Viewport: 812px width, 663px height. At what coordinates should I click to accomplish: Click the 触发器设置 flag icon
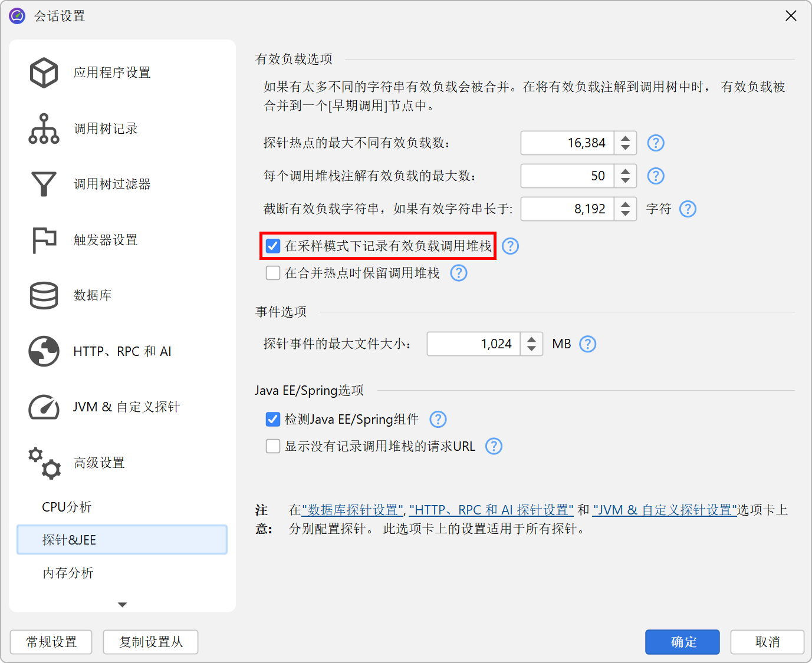44,240
